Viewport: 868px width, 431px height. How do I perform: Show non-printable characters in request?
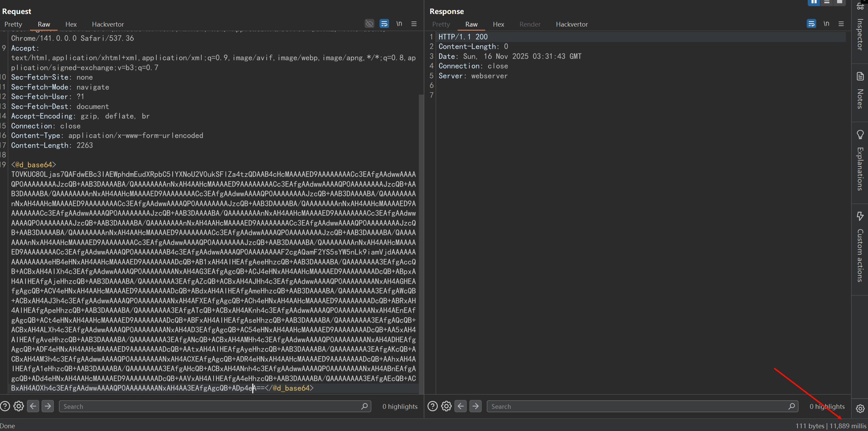[399, 24]
